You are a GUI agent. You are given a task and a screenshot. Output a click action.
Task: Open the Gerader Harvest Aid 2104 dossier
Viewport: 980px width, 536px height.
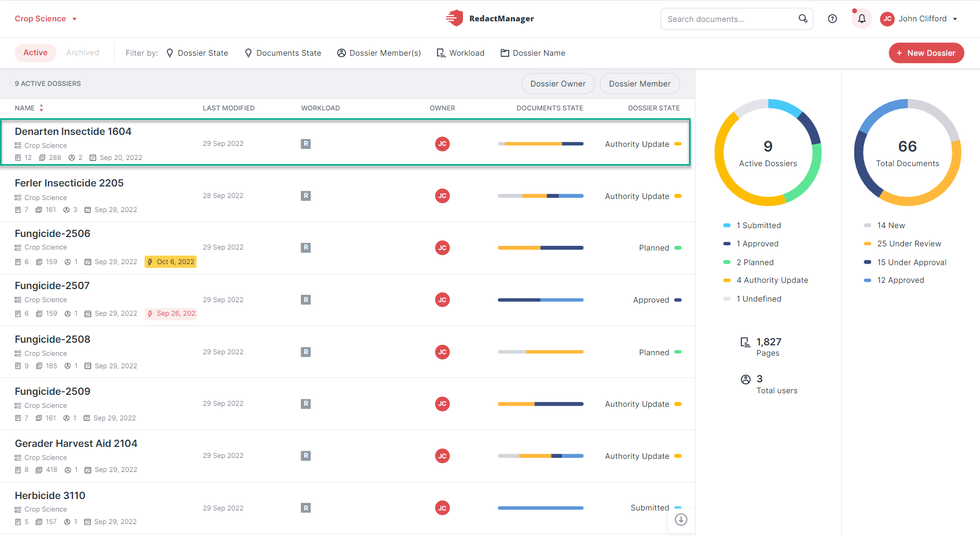pyautogui.click(x=76, y=443)
